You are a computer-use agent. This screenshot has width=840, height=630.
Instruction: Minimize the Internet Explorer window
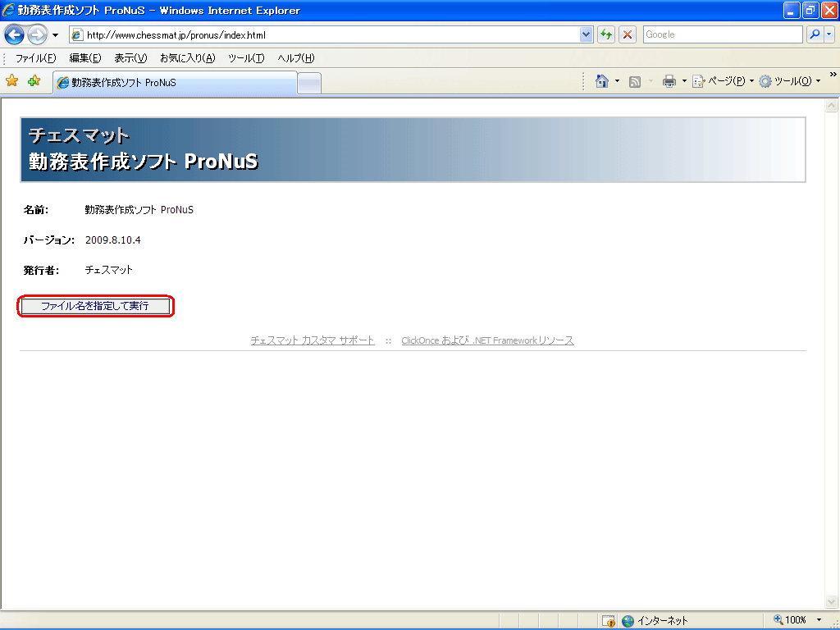pyautogui.click(x=792, y=10)
